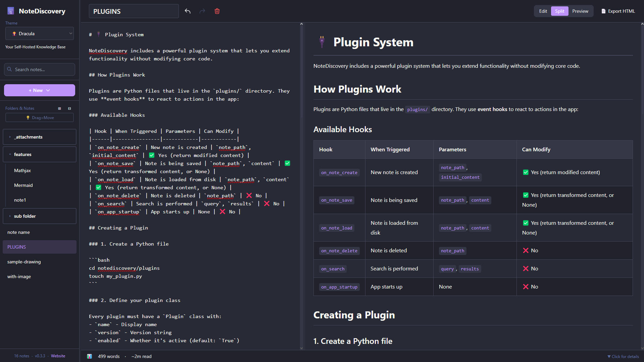This screenshot has height=362, width=644.
Task: Expand the _attachments folder
Action: 40,137
